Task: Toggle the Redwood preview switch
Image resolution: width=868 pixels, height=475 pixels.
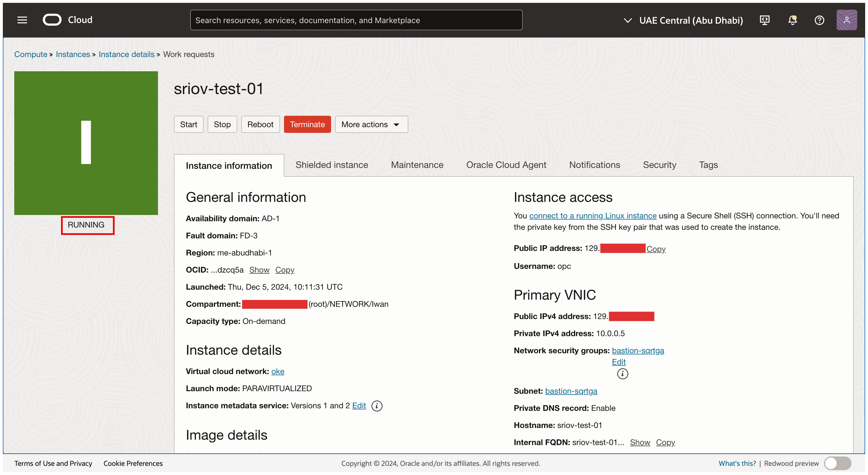Action: click(837, 463)
